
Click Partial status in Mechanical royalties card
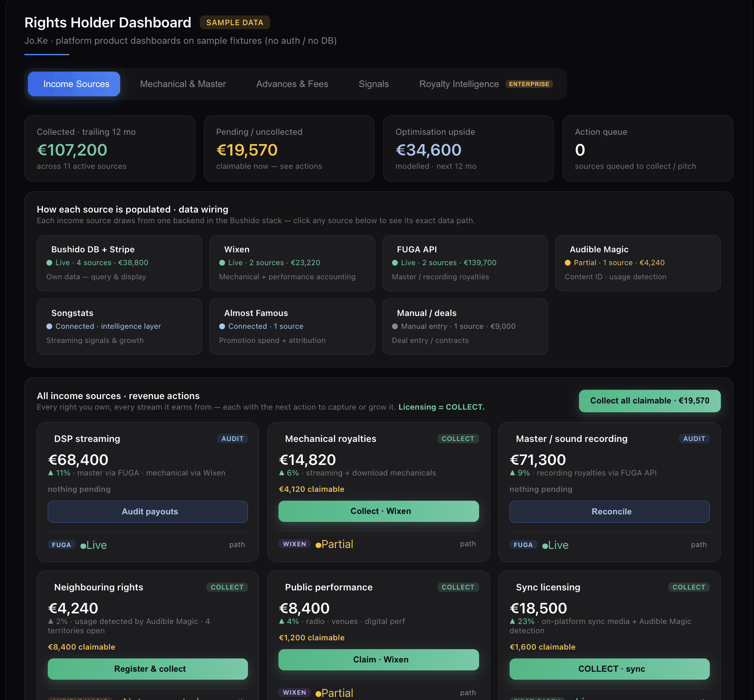335,544
